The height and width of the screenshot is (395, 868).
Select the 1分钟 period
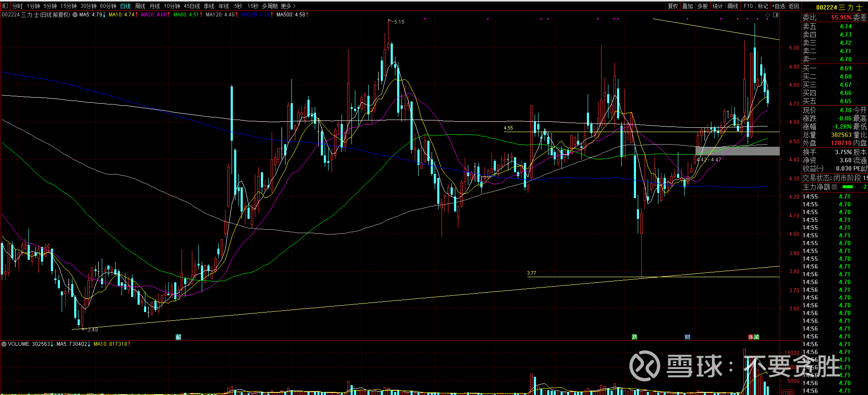click(x=33, y=6)
